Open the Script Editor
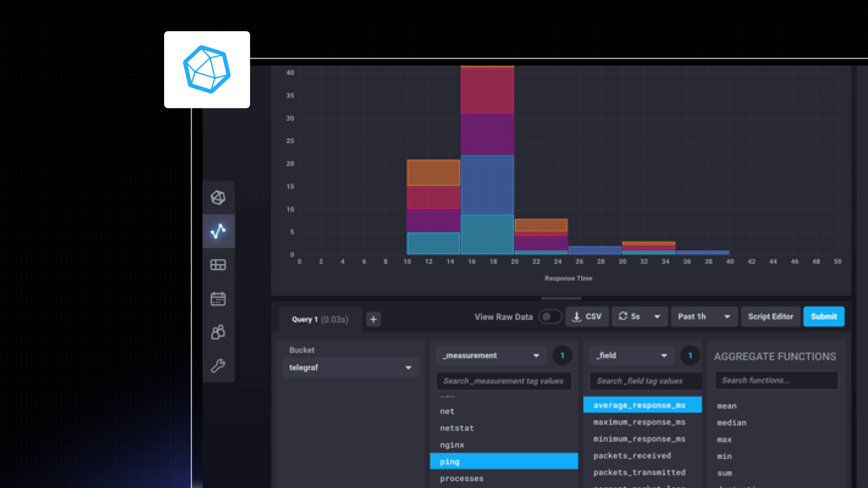This screenshot has width=868, height=488. tap(770, 317)
